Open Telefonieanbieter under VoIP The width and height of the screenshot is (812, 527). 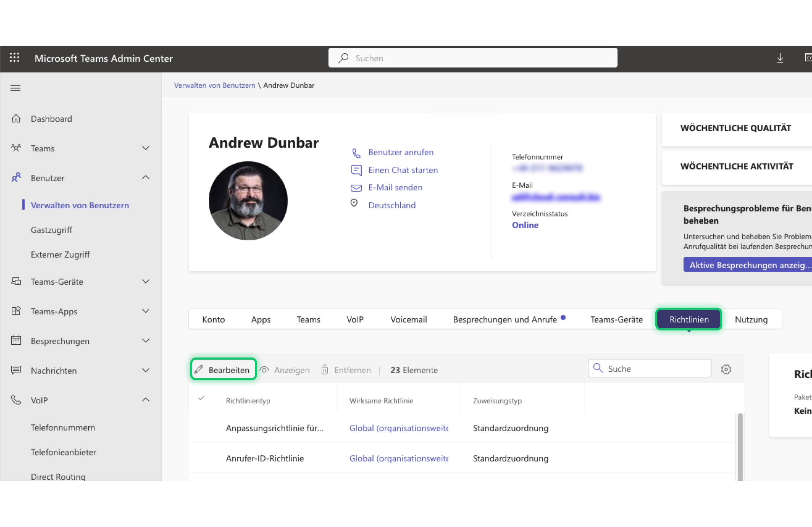pyautogui.click(x=63, y=452)
